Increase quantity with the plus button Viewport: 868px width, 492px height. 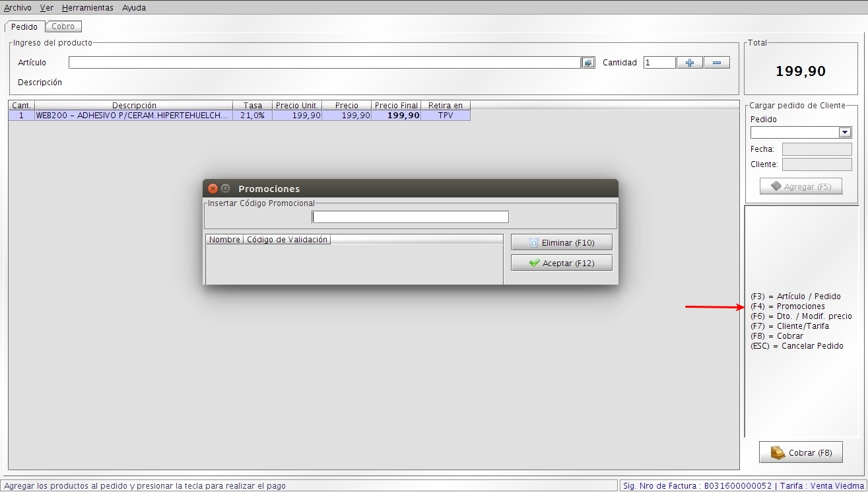690,63
